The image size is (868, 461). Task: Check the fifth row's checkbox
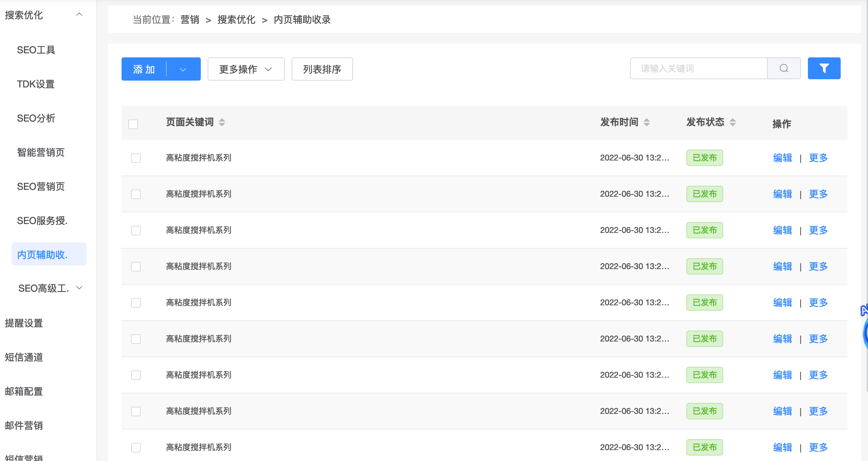[136, 303]
